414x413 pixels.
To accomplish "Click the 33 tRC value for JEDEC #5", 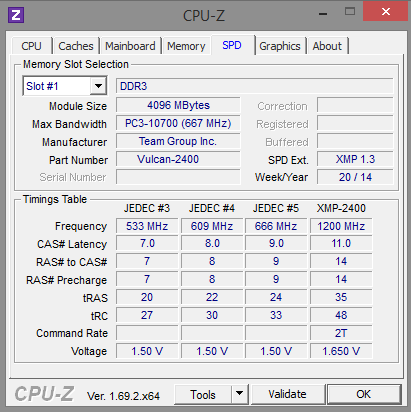I will 276,315.
